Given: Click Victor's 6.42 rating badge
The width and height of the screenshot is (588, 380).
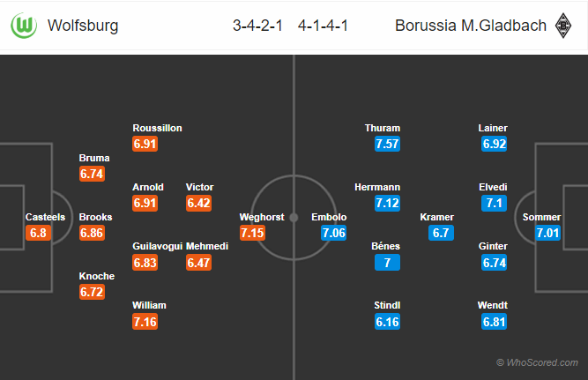Looking at the screenshot, I should pos(198,203).
